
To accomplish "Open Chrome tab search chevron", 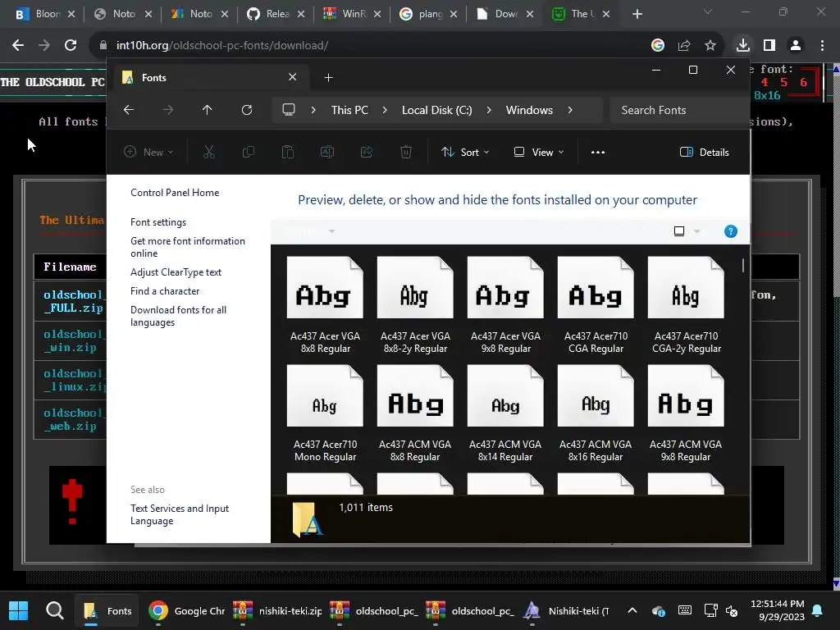I will pos(708,11).
